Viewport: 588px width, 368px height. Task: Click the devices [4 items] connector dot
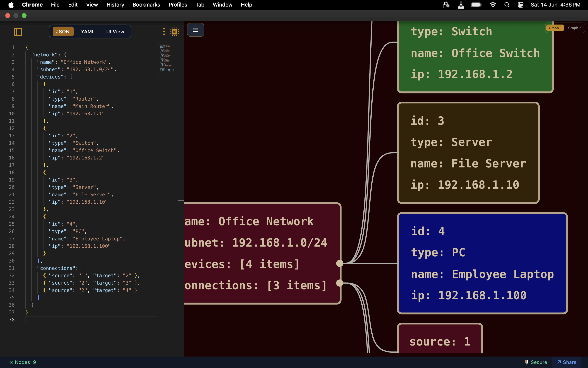[x=340, y=263]
